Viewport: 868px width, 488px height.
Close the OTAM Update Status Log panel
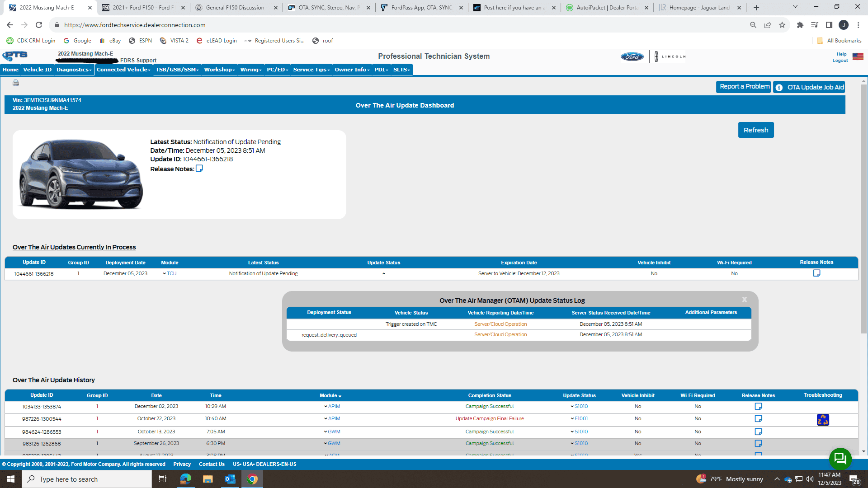click(744, 300)
